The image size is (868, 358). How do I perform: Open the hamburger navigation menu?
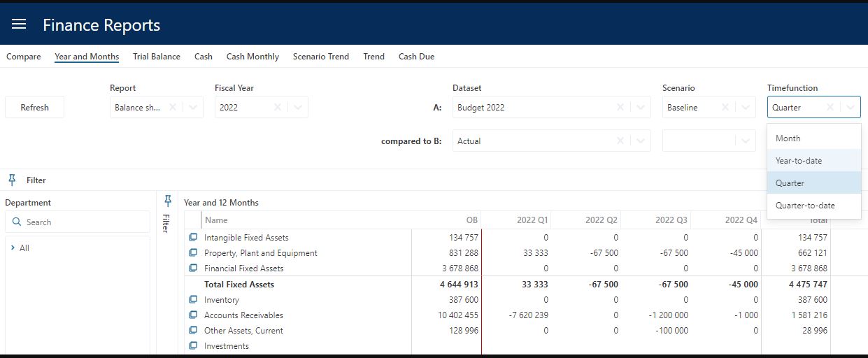tap(19, 24)
